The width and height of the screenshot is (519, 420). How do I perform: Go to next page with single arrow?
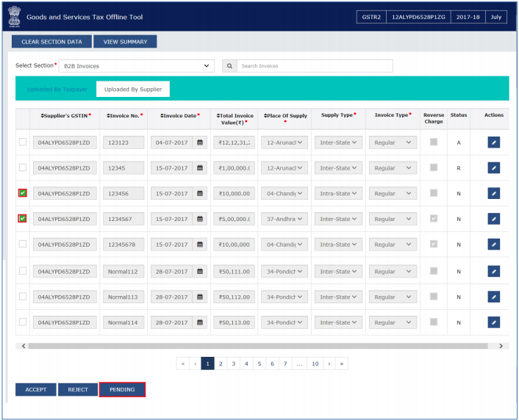[x=329, y=363]
